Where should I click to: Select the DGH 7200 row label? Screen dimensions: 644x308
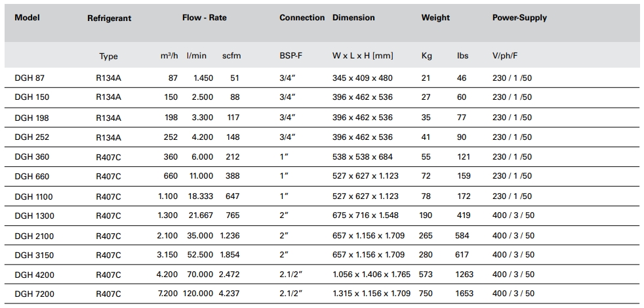[x=34, y=294]
